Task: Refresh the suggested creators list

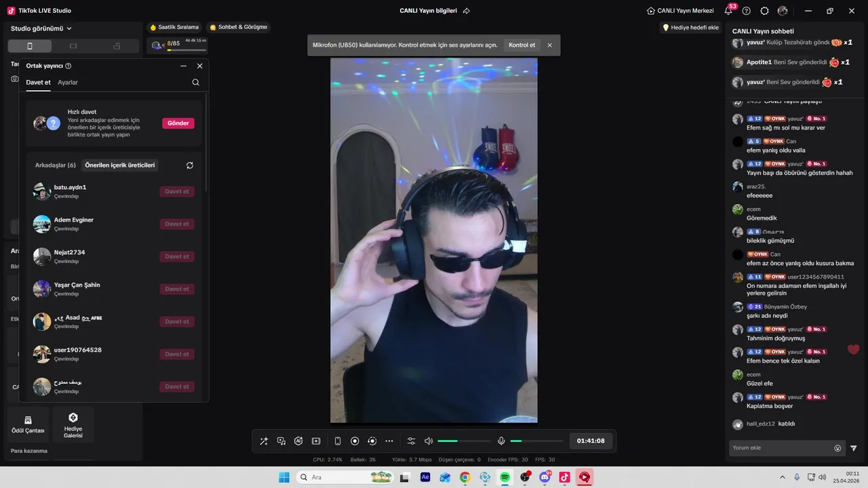Action: click(x=190, y=165)
